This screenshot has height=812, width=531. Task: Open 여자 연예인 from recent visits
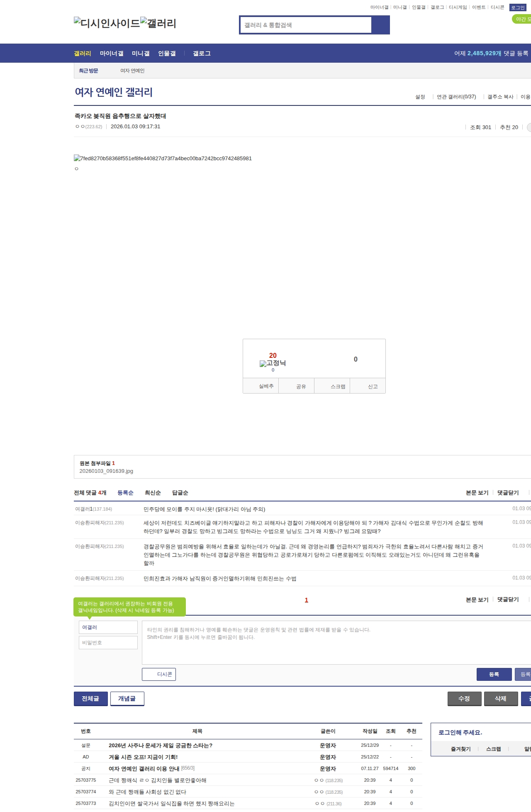click(x=132, y=71)
